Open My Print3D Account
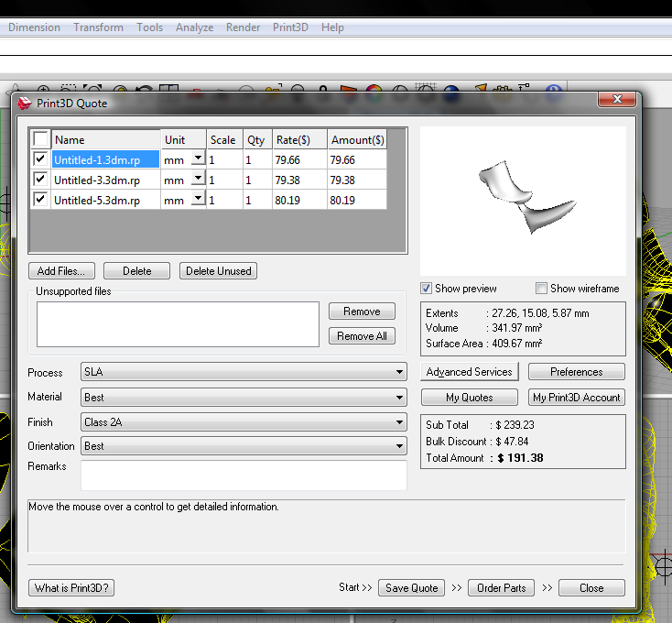Image resolution: width=672 pixels, height=623 pixels. coord(577,398)
